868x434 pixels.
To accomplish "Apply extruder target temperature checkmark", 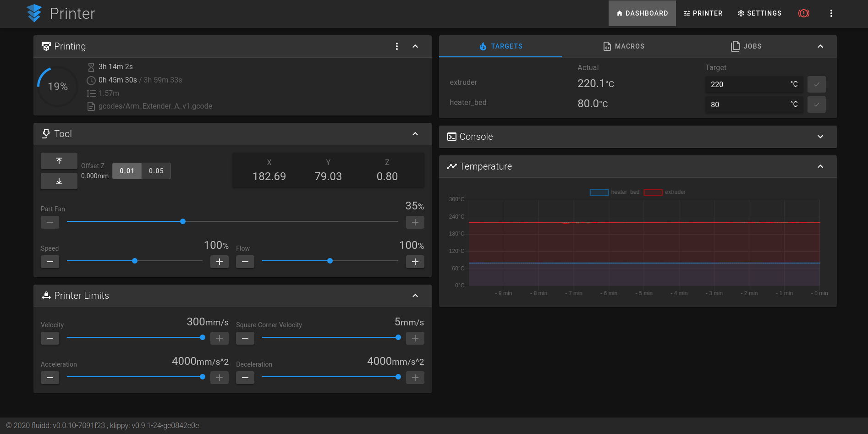I will pyautogui.click(x=816, y=84).
